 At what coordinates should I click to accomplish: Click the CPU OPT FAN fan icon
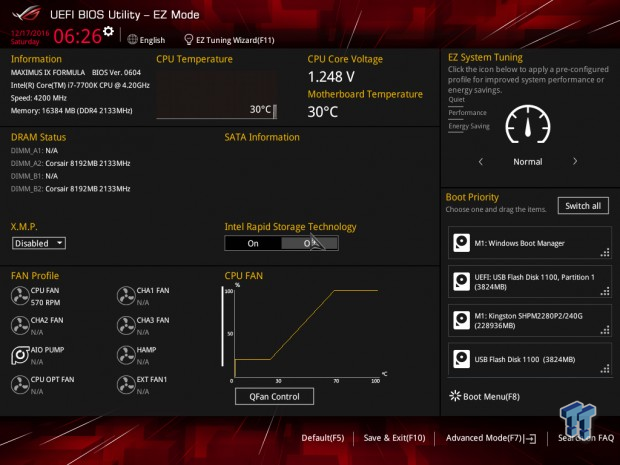[x=20, y=385]
